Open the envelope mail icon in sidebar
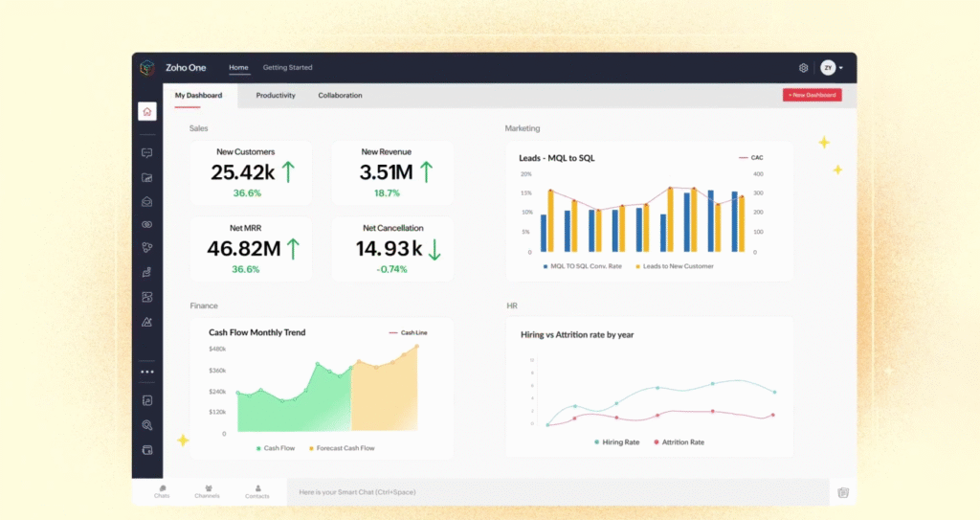This screenshot has width=980, height=520. click(146, 201)
